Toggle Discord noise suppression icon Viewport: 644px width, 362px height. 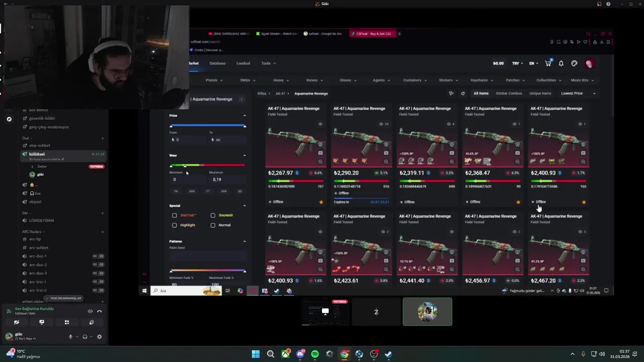91,311
